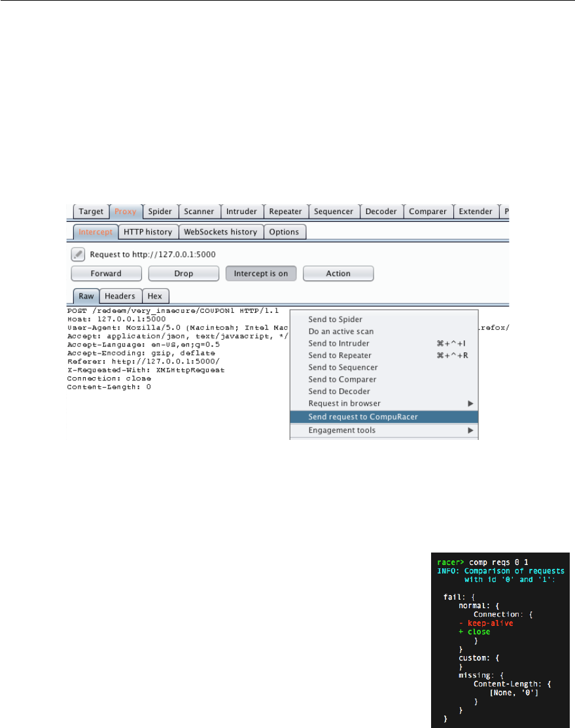The image size is (575, 728).
Task: Switch to the Headers view tab
Action: [x=120, y=296]
